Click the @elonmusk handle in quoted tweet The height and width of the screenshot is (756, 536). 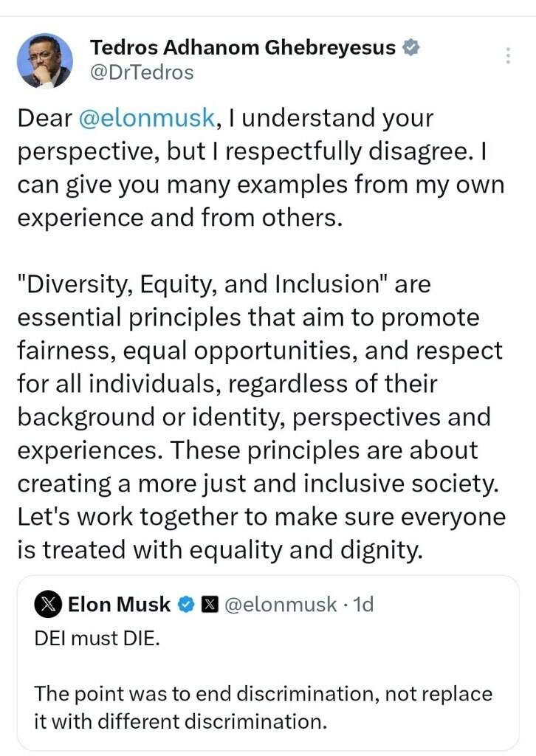281,605
